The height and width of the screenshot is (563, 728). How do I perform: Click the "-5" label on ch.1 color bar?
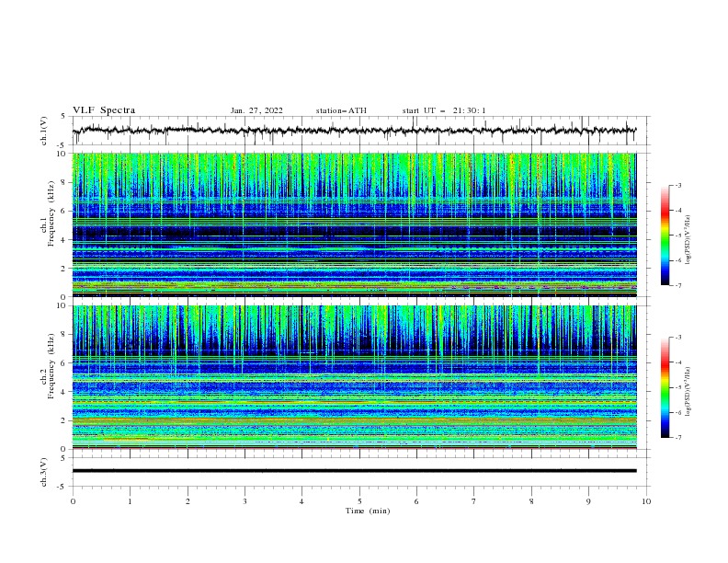[677, 236]
